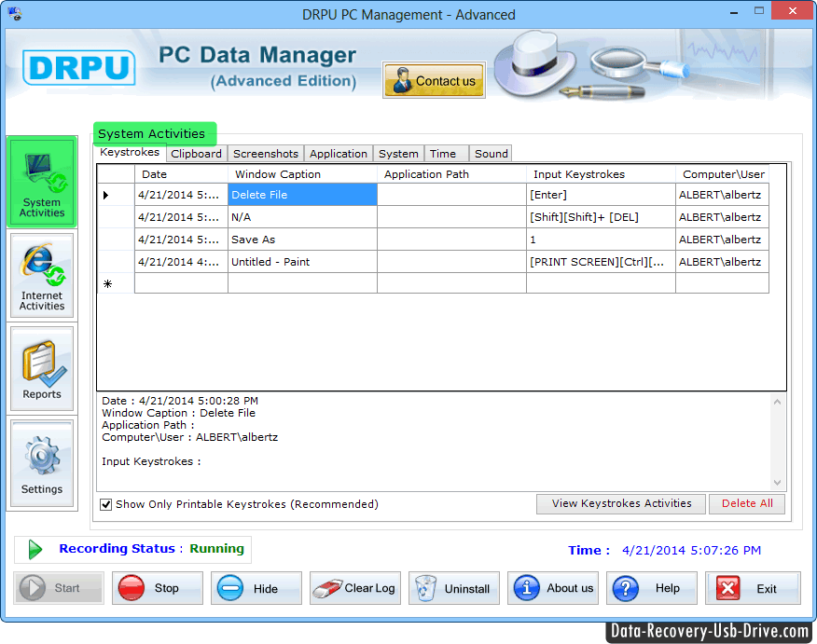Select the System tab
The width and height of the screenshot is (817, 644).
[398, 154]
